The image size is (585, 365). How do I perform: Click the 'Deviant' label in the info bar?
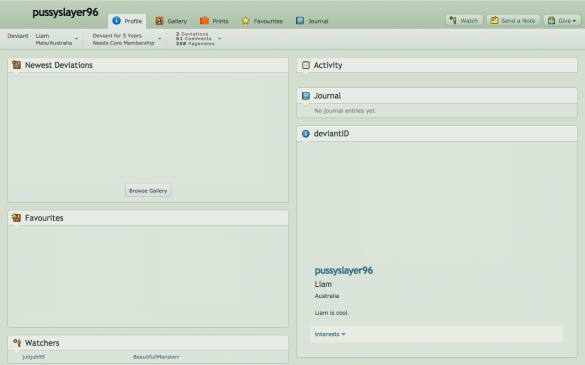coord(18,36)
